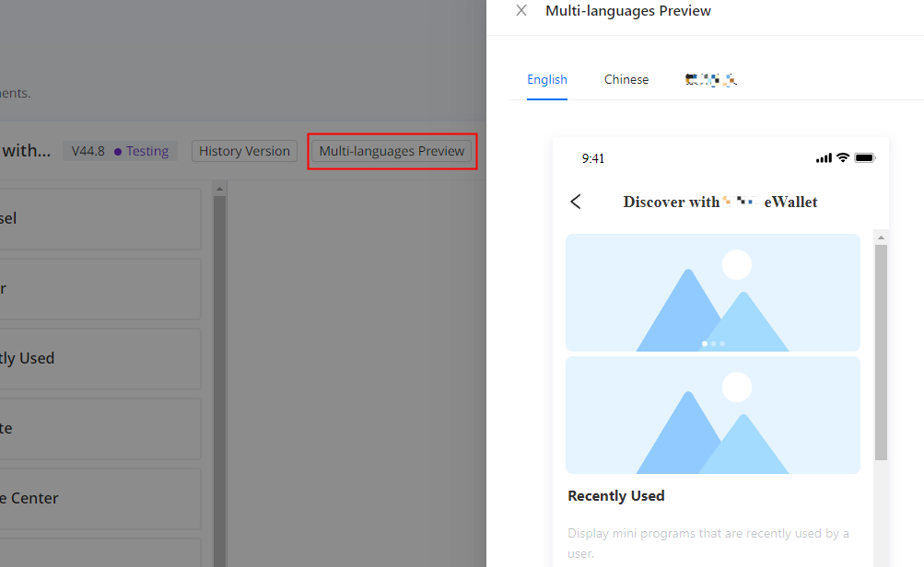Switch to the English tab
924x567 pixels.
[x=547, y=79]
